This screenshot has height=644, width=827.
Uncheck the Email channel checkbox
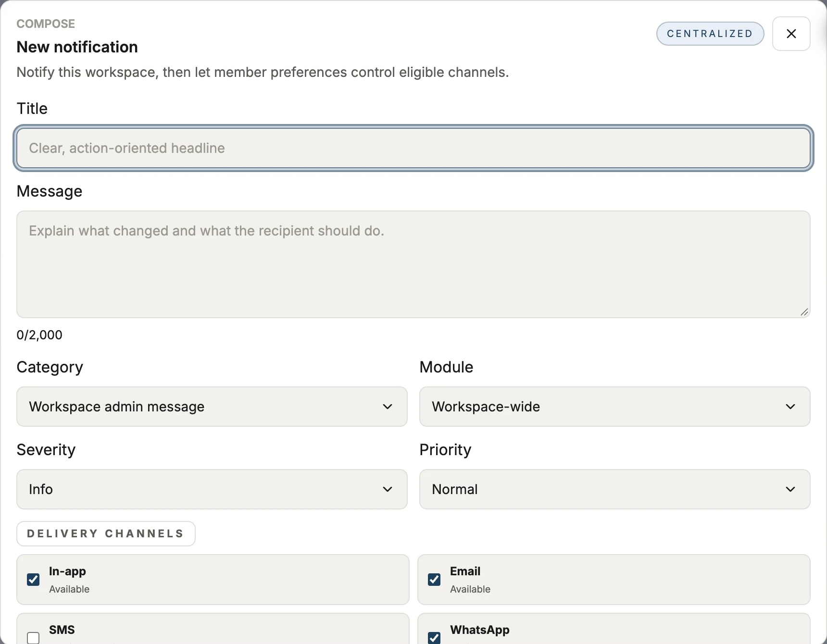tap(434, 580)
